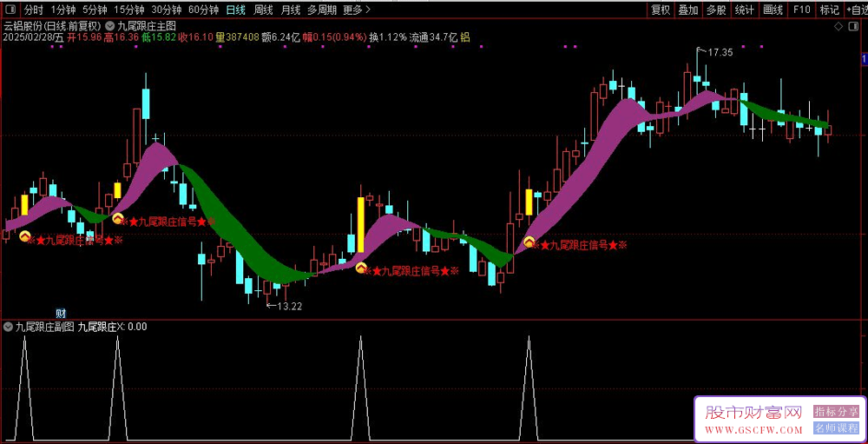The width and height of the screenshot is (868, 444).
Task: Toggle the left sidebar panel icon
Action: 10,10
